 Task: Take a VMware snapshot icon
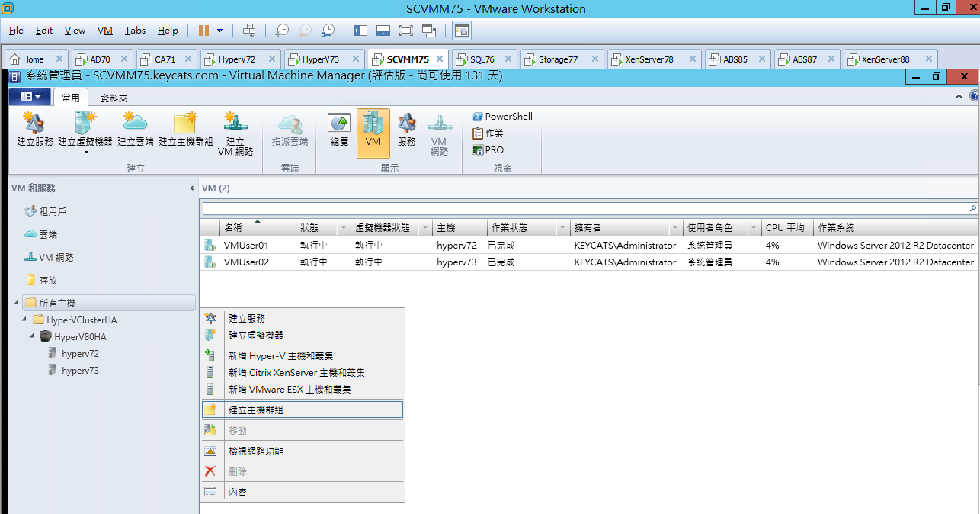(x=282, y=31)
